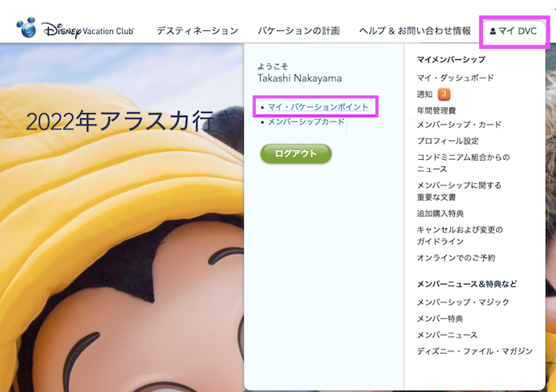
Task: Open メンバーニュース link
Action: tap(447, 335)
